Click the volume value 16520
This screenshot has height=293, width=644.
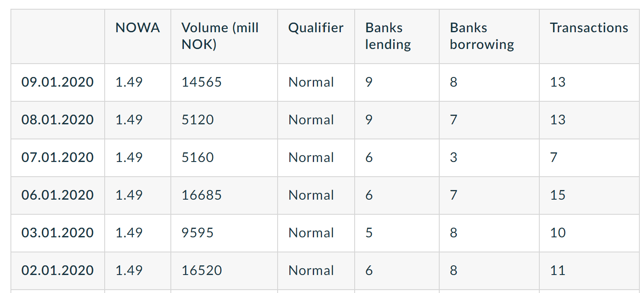point(201,270)
